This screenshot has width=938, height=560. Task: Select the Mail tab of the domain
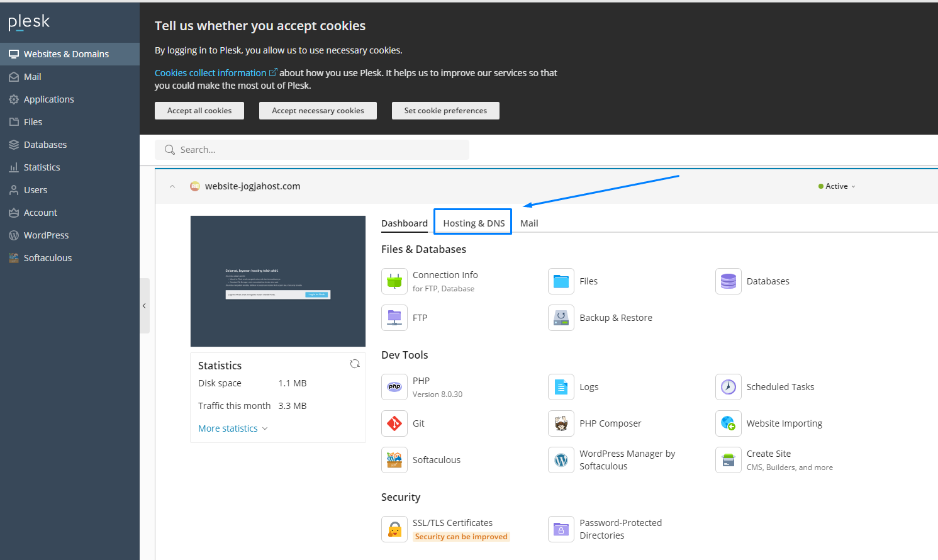pos(529,223)
